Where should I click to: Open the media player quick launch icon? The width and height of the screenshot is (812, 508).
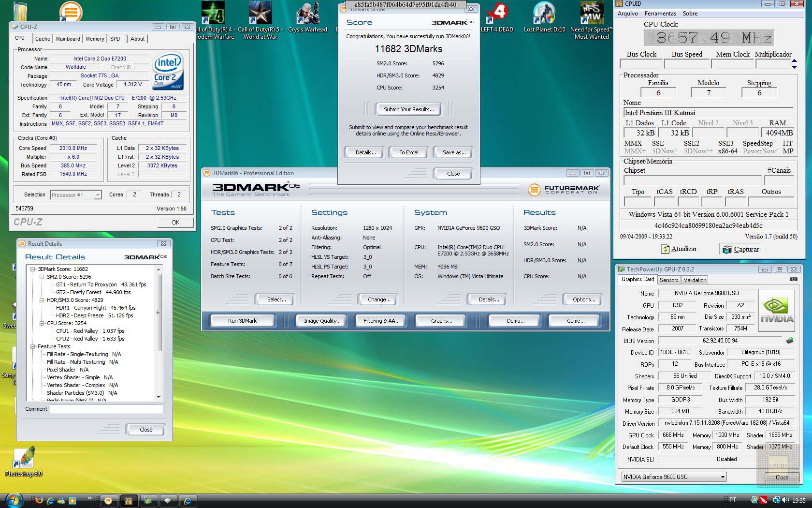(72, 501)
